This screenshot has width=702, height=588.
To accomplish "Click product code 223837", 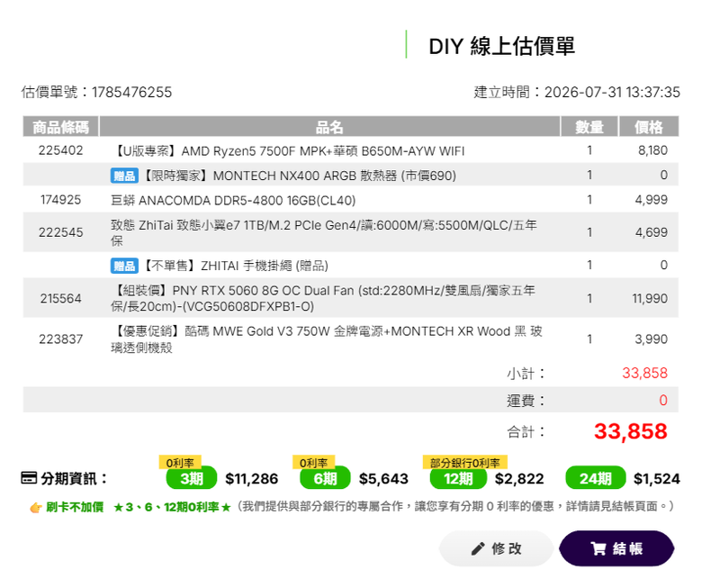I will tap(61, 339).
